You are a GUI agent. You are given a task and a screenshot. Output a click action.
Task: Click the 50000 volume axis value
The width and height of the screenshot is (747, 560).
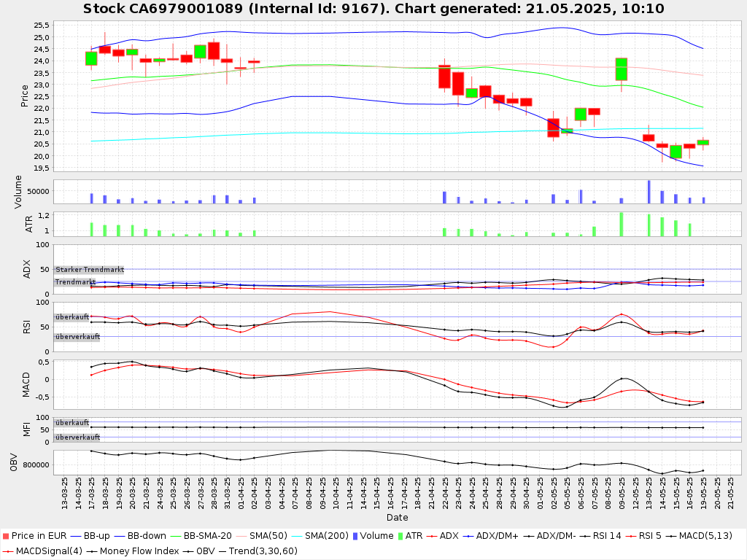(x=38, y=192)
